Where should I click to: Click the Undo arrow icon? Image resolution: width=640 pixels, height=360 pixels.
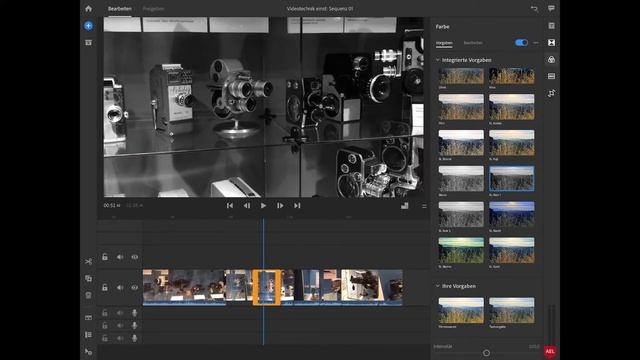(534, 9)
